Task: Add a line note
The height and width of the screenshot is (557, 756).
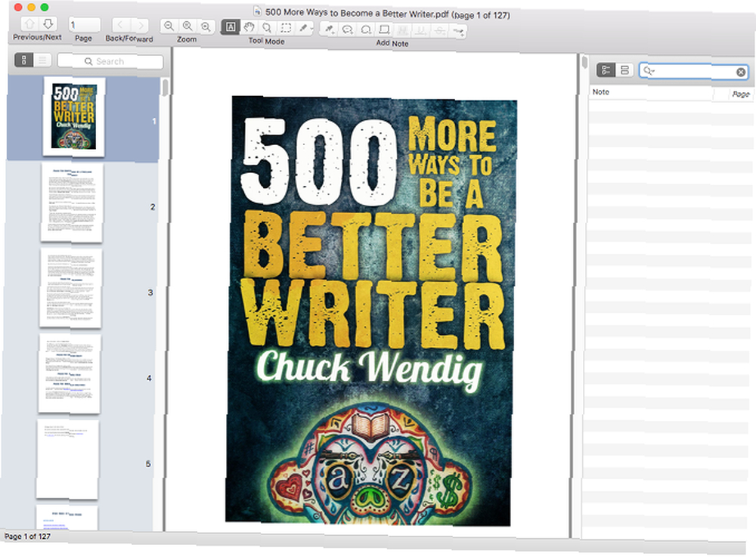Action: [x=457, y=32]
